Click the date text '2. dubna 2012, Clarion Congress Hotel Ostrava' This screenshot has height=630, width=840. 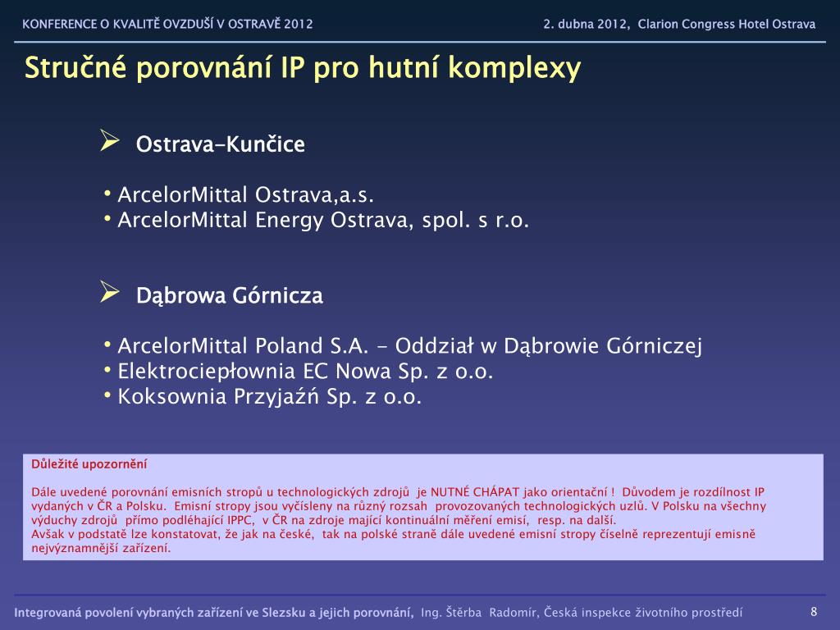click(x=679, y=24)
